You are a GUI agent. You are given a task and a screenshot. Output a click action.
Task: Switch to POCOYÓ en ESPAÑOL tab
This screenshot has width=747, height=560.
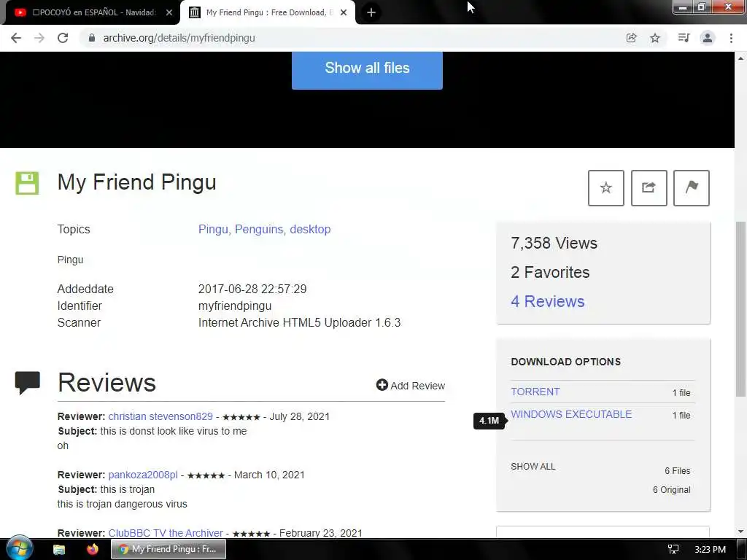pos(90,13)
